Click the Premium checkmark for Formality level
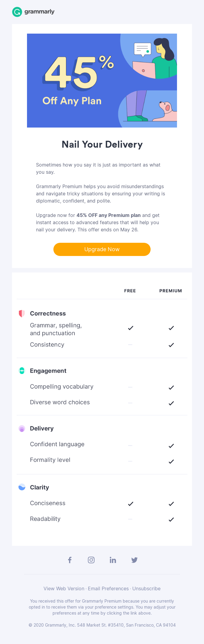Screen dimensions: 204x644 pyautogui.click(x=171, y=462)
